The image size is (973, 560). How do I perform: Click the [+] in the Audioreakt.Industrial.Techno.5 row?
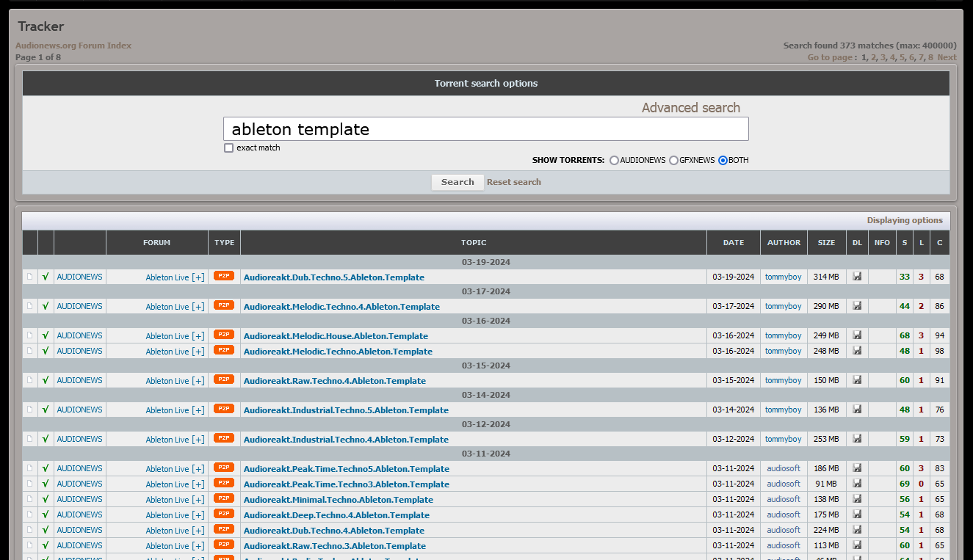[198, 410]
